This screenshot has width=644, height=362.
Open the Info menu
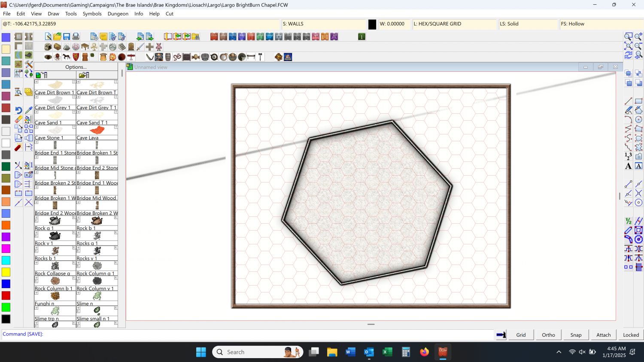[139, 14]
